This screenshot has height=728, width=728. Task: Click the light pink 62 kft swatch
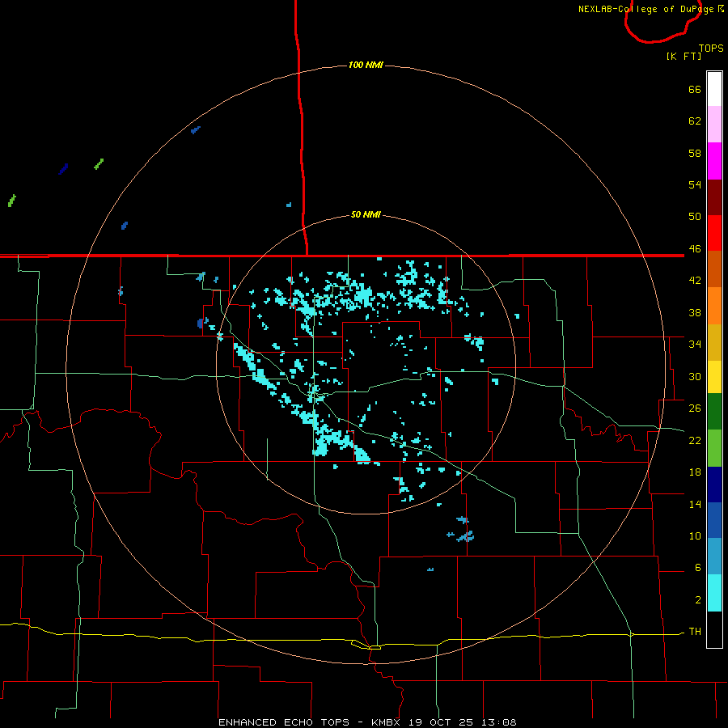point(714,125)
